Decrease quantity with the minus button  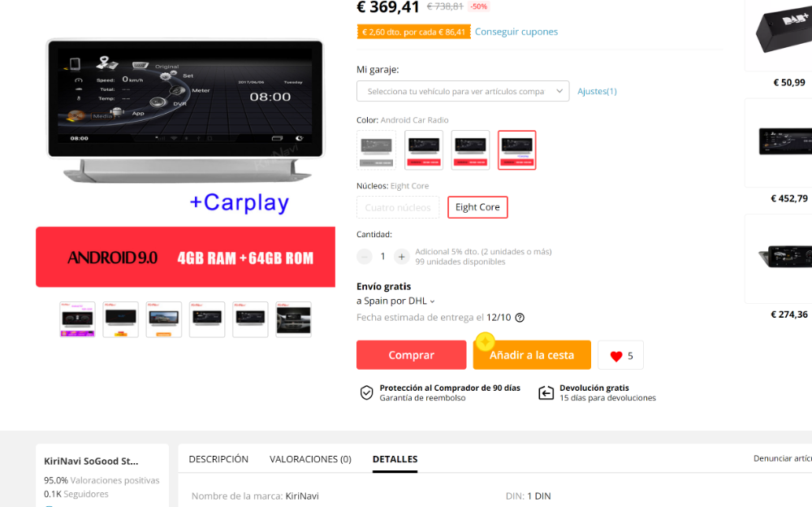pyautogui.click(x=365, y=257)
